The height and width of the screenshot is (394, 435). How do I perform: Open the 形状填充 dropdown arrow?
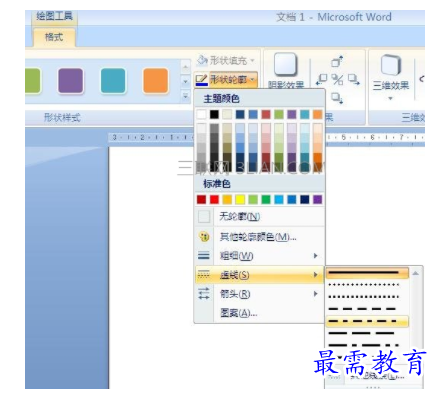click(252, 60)
